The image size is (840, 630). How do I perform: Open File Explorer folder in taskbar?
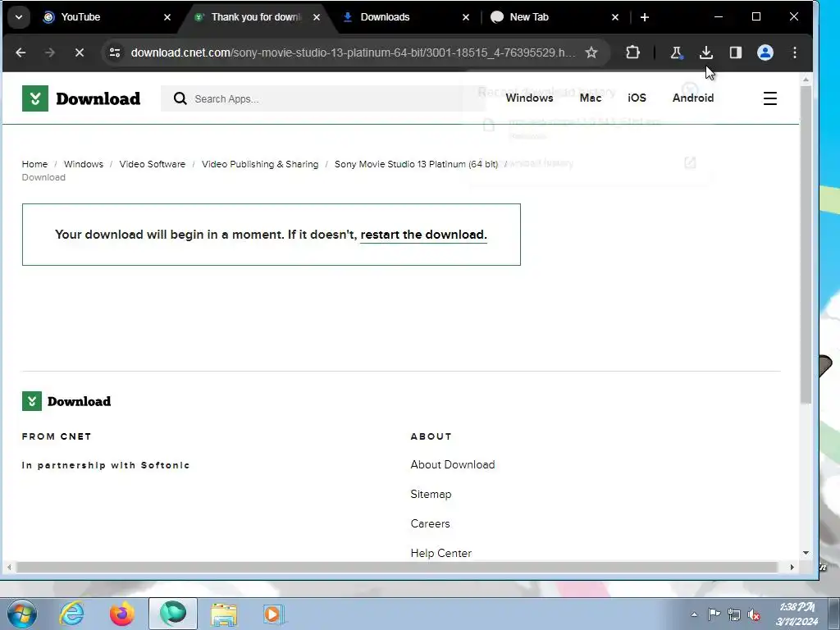pyautogui.click(x=224, y=614)
